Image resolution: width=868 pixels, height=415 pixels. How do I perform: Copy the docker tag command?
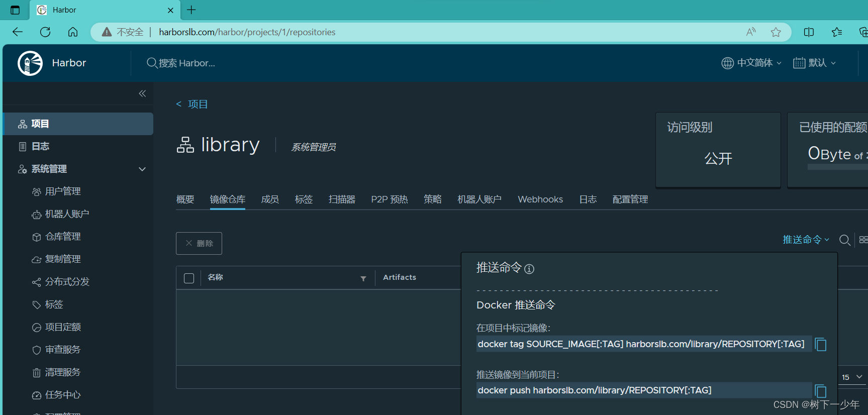click(820, 345)
